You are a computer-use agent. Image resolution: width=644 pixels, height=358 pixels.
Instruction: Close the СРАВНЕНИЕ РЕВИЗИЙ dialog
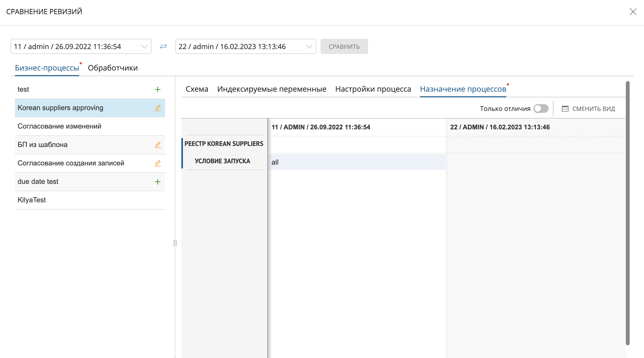633,12
